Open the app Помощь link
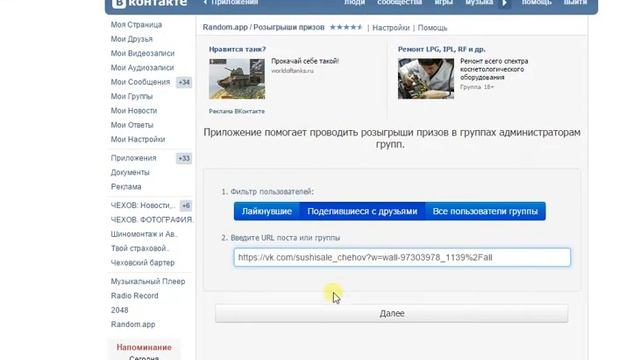 pyautogui.click(x=432, y=28)
